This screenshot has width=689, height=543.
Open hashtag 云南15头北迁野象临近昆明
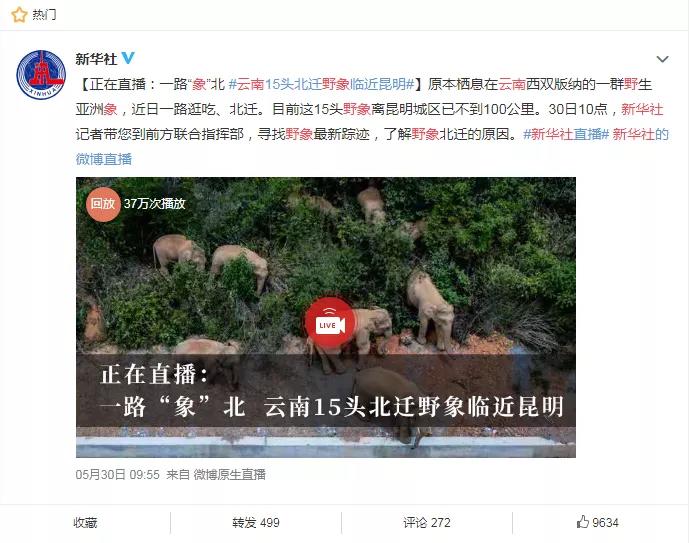(321, 84)
